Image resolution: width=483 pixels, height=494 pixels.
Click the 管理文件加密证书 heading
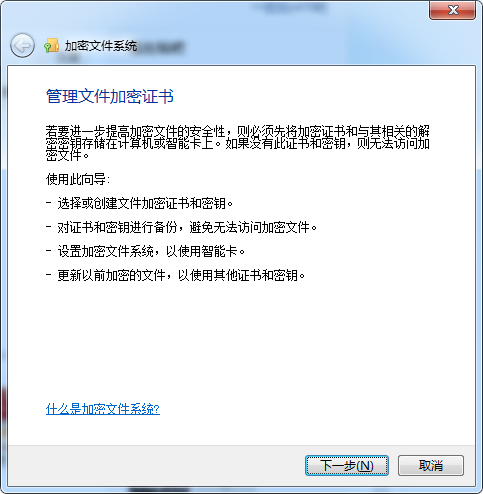coord(110,96)
